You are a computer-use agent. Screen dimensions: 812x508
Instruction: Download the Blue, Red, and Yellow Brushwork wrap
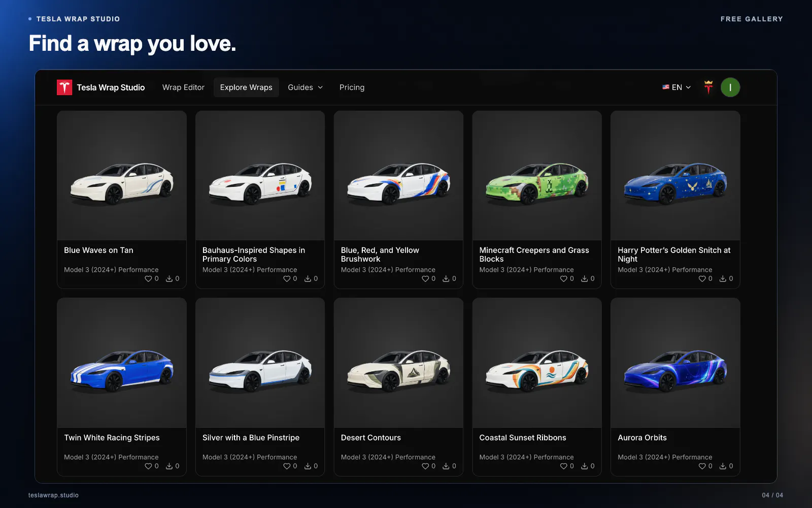point(446,279)
